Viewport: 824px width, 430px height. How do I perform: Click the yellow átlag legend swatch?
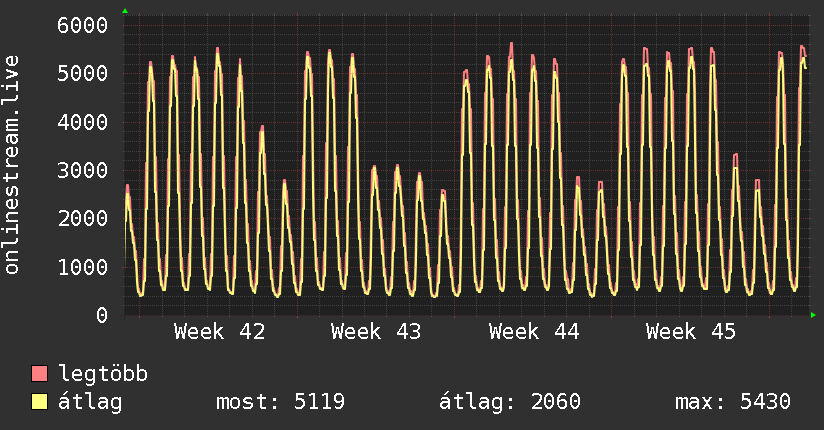pyautogui.click(x=40, y=403)
